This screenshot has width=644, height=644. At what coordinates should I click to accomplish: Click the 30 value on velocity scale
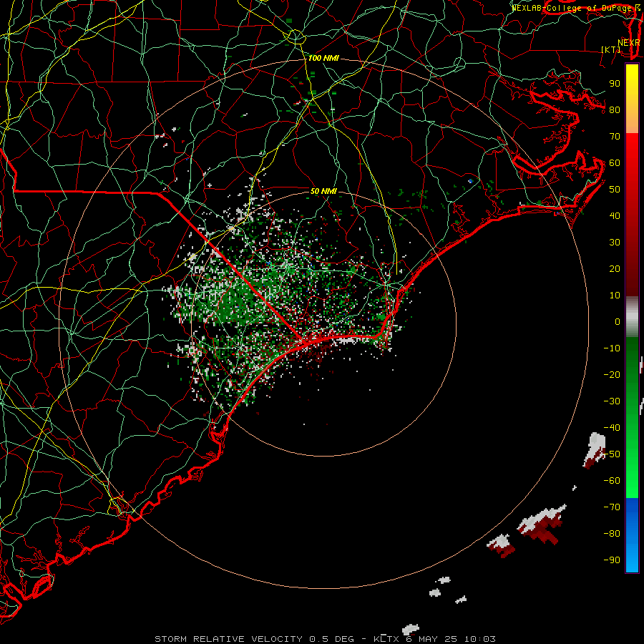(x=615, y=243)
